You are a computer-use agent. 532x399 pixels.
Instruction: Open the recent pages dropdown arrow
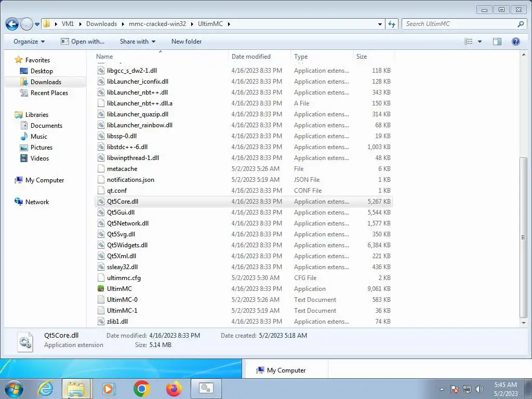click(37, 24)
